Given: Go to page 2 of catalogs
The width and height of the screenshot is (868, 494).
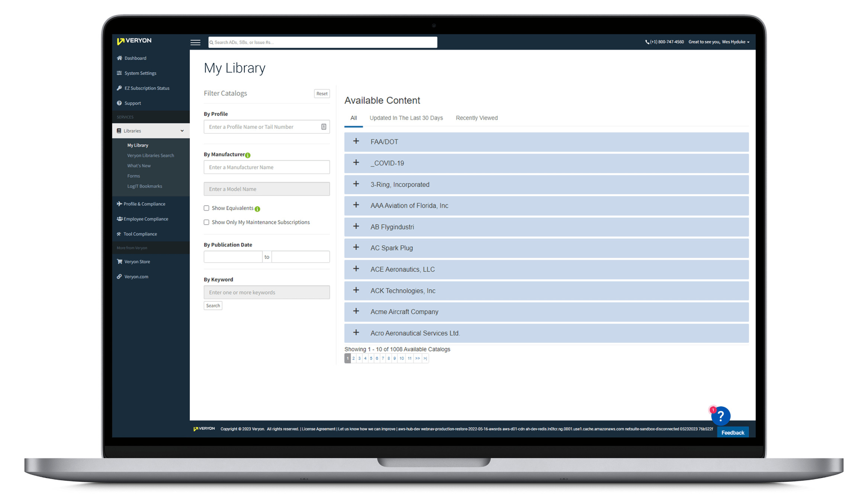Looking at the screenshot, I should (x=353, y=358).
